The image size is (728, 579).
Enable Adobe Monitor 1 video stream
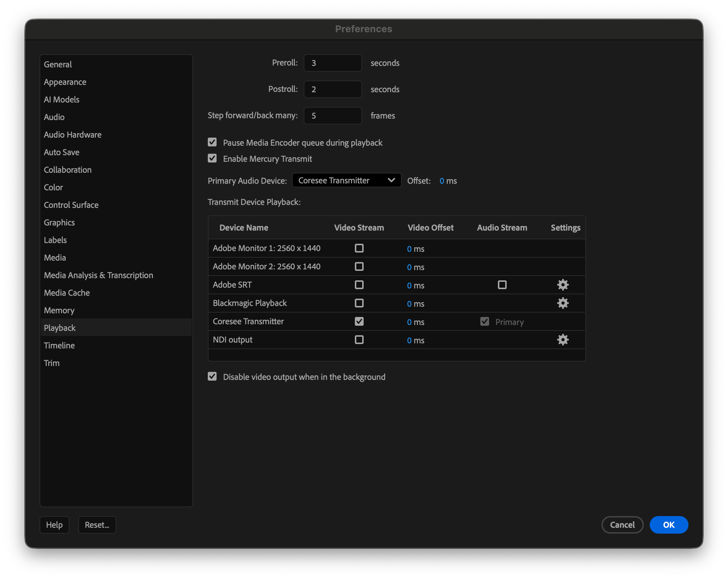click(359, 248)
